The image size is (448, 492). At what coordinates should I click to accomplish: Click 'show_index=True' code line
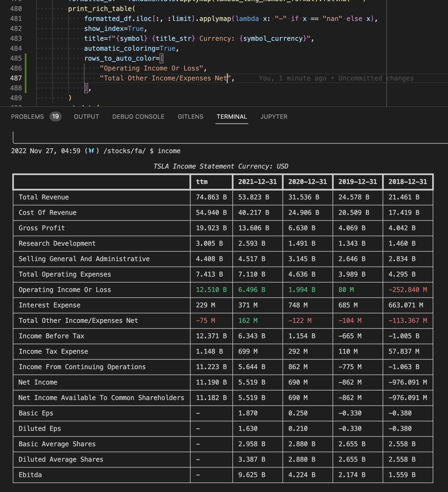(114, 29)
